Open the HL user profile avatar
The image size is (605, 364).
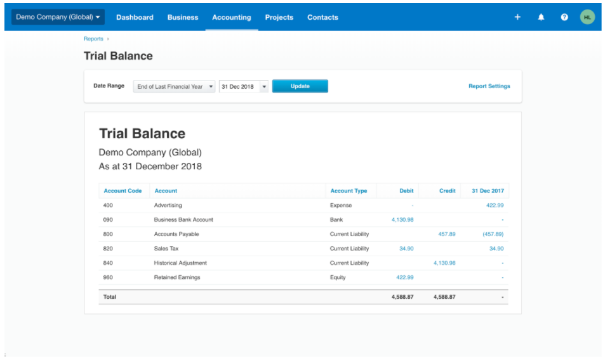[587, 17]
